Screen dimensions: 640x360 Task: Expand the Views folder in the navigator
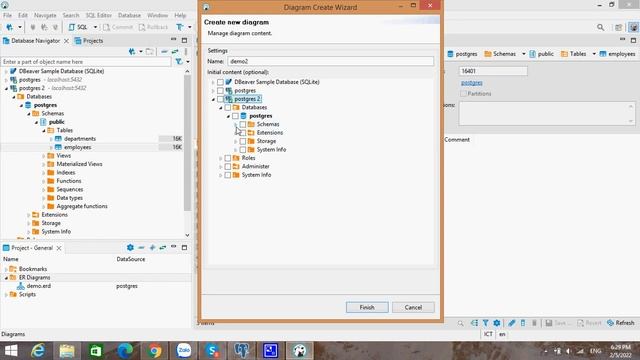point(44,156)
